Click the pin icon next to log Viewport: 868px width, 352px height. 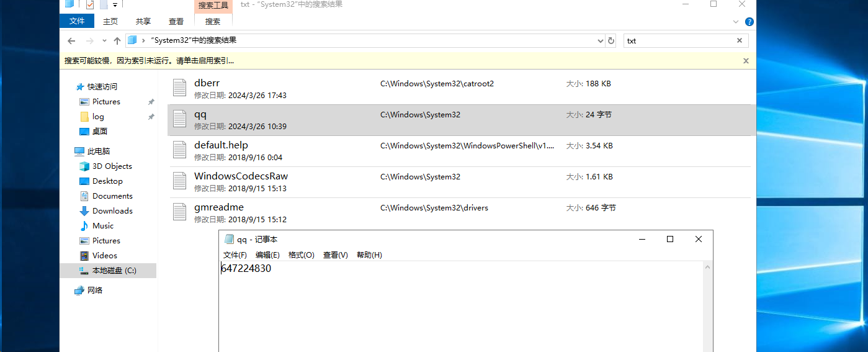point(151,117)
